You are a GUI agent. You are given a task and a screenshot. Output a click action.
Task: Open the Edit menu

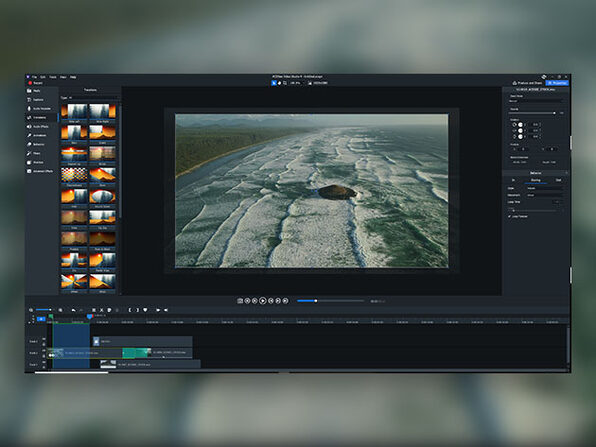pyautogui.click(x=43, y=77)
